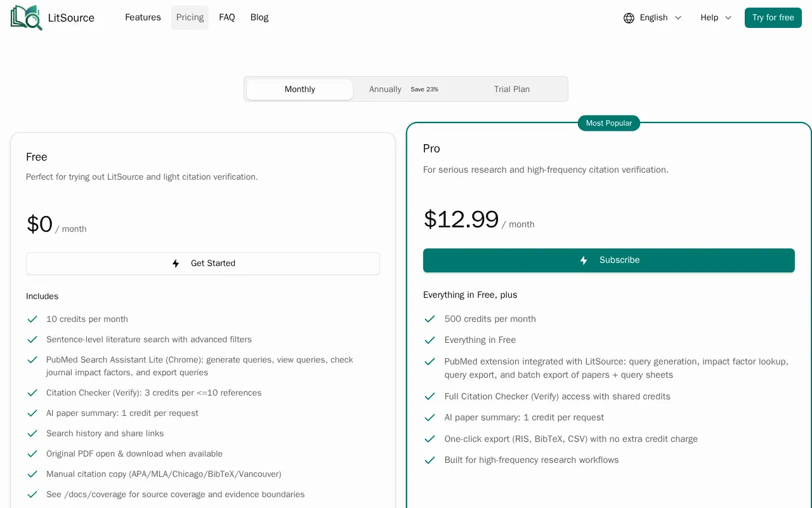Click checkmark beside Everything in Free item

click(429, 340)
